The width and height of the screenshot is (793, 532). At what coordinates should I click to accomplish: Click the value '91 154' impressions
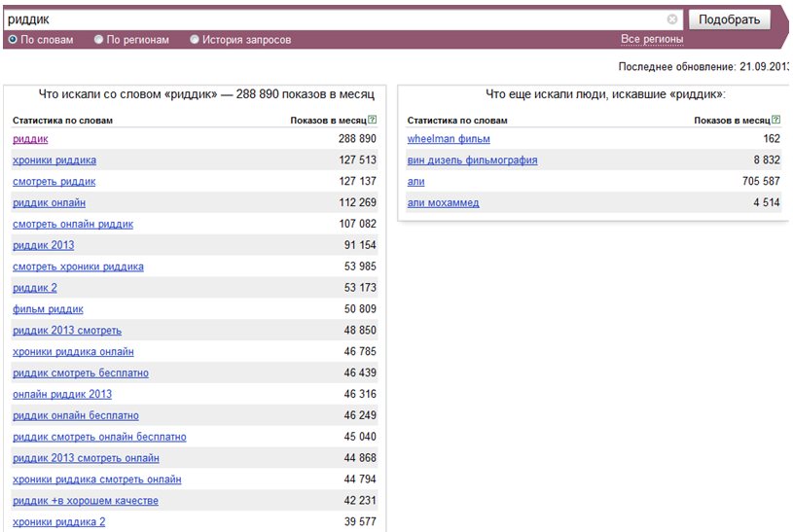[x=360, y=245]
